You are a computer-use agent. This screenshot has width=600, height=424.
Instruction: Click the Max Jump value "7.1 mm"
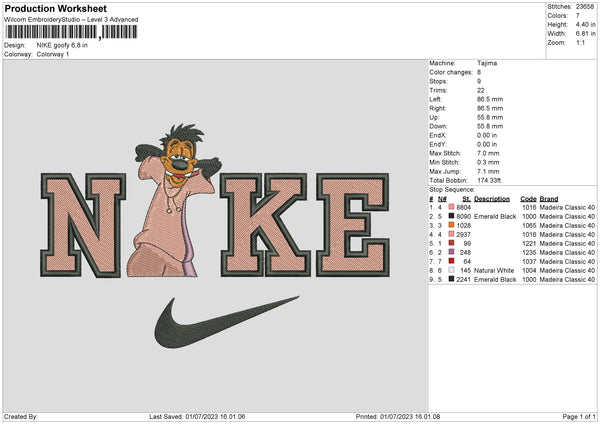coord(488,171)
